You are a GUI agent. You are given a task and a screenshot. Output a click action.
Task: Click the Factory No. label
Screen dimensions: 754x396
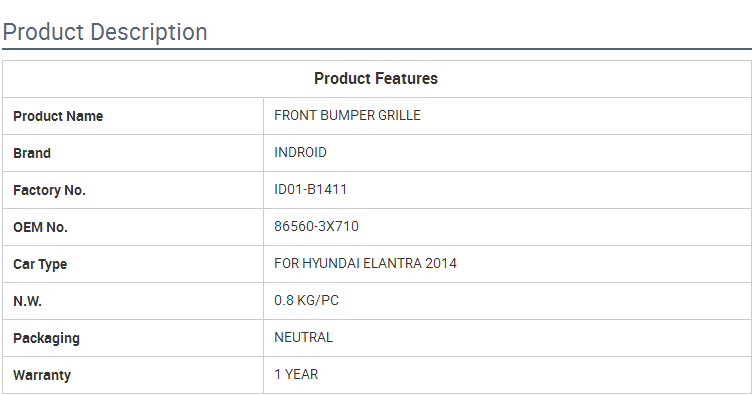coord(49,190)
